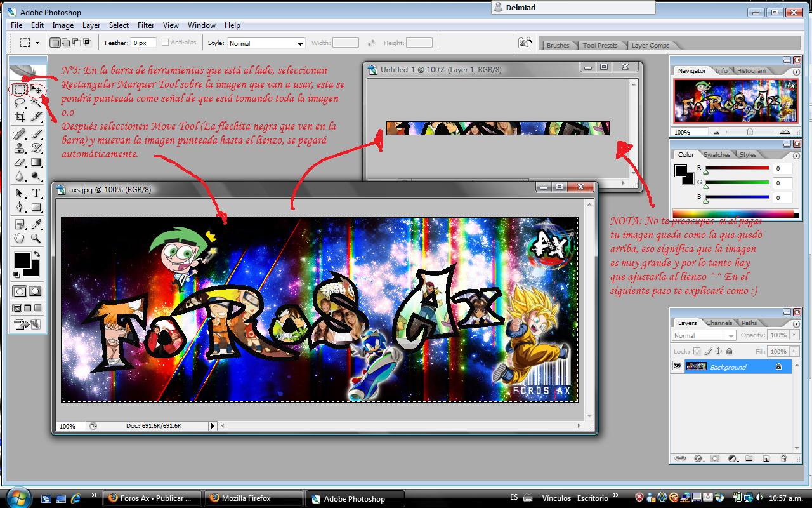Open the Layers panel flyout menu
This screenshot has height=508, width=812.
[x=796, y=324]
